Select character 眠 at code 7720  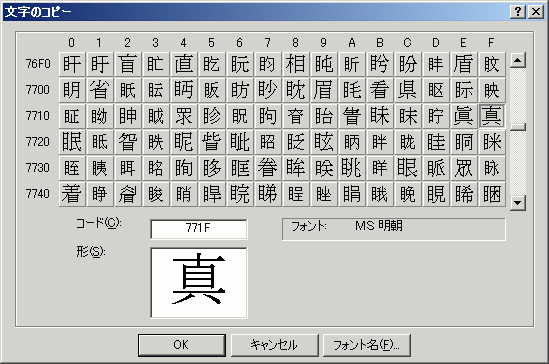72,142
